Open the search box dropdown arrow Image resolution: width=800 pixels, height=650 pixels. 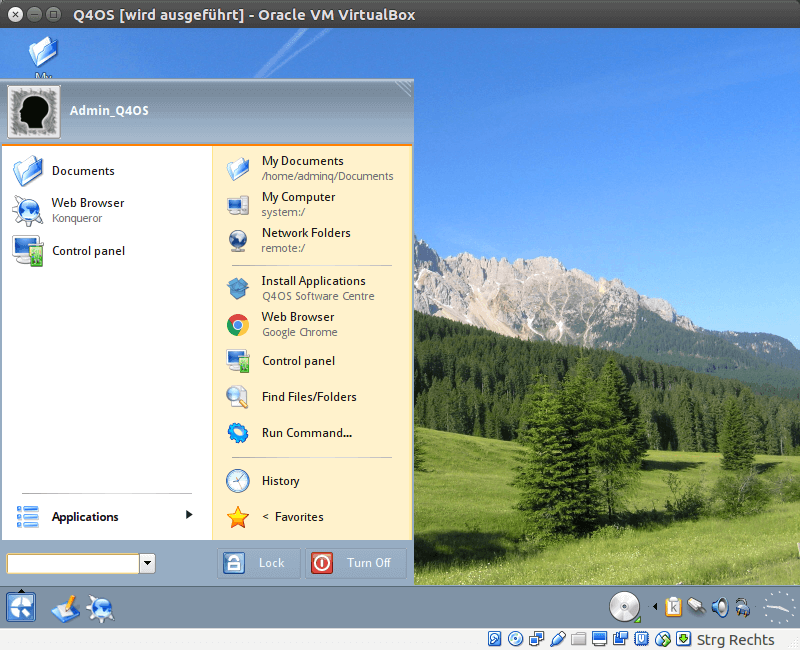148,564
